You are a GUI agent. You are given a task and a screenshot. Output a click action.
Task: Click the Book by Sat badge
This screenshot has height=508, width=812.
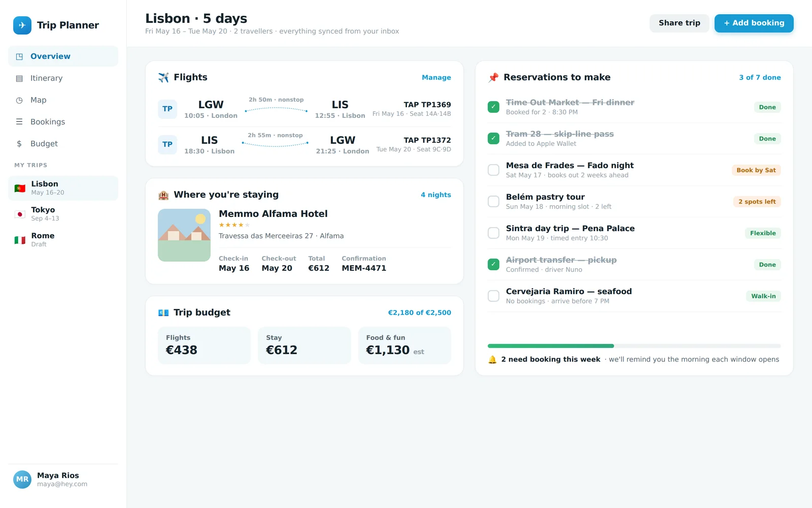(756, 170)
